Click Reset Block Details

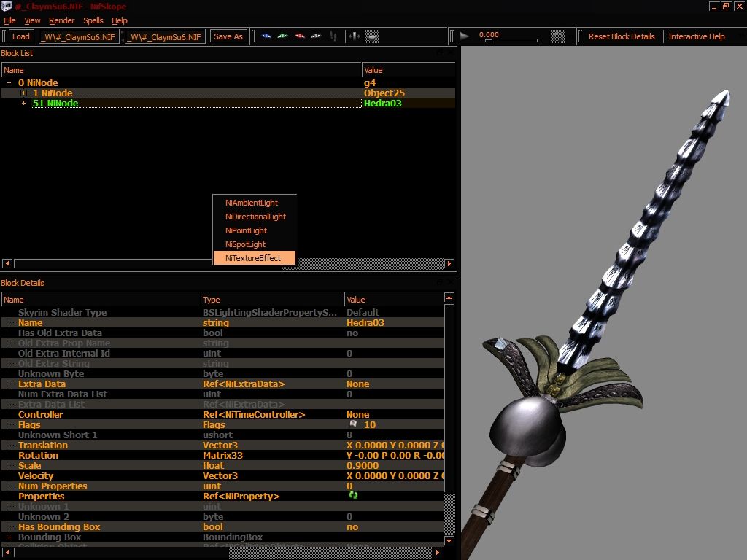pyautogui.click(x=622, y=36)
